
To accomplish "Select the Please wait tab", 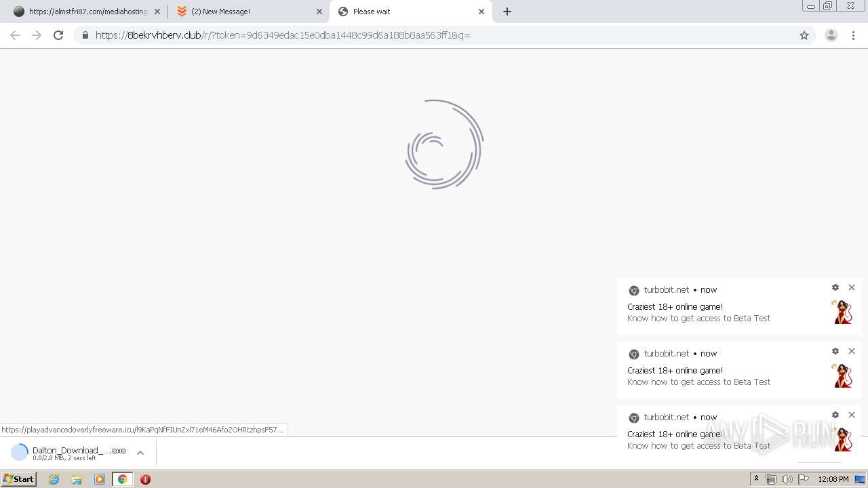I will pos(410,12).
